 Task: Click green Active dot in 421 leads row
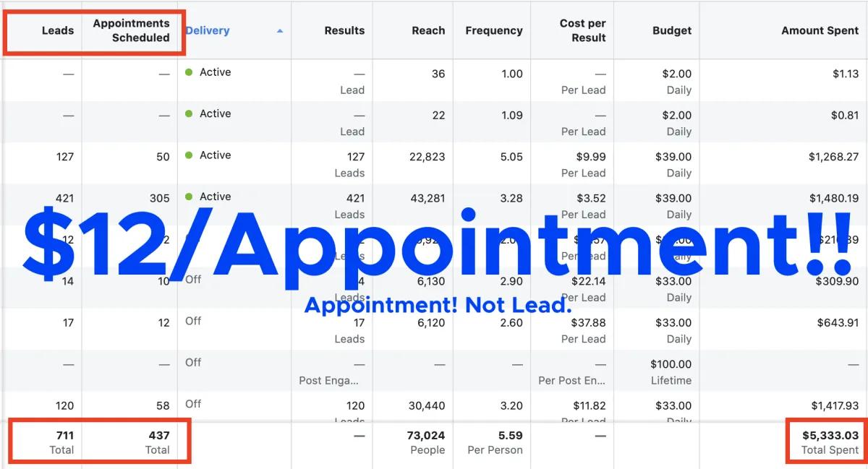[189, 197]
